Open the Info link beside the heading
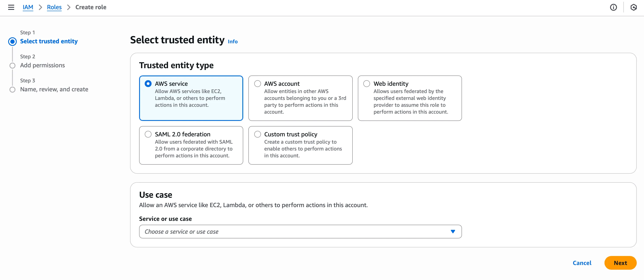This screenshot has width=644, height=280. point(232,42)
